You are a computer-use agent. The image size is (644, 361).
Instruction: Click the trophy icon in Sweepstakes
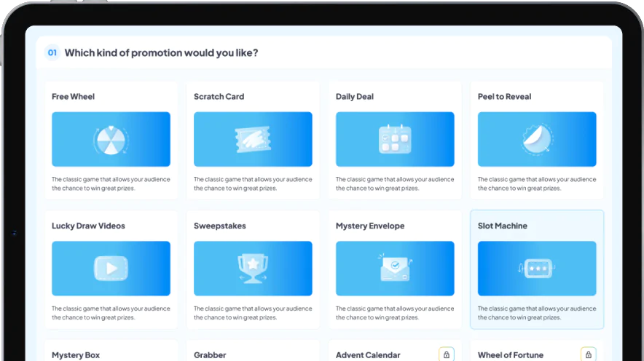(x=253, y=269)
